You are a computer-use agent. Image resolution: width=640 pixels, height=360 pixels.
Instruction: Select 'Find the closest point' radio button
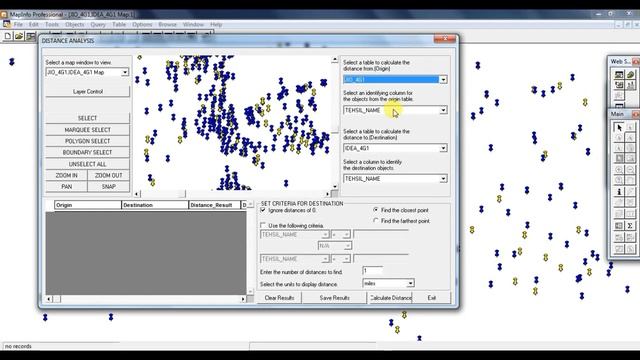click(x=376, y=210)
